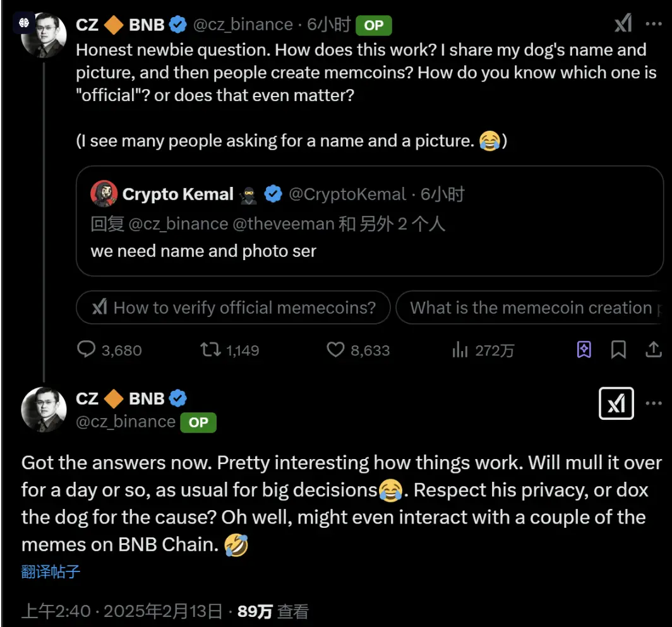Click the 89万 查看 view count

[x=273, y=611]
